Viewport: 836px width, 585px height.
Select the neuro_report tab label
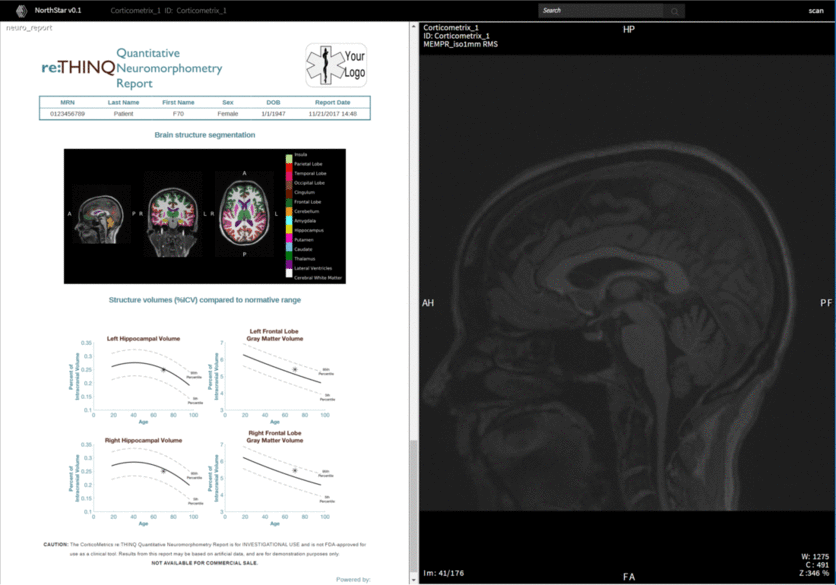(29, 28)
